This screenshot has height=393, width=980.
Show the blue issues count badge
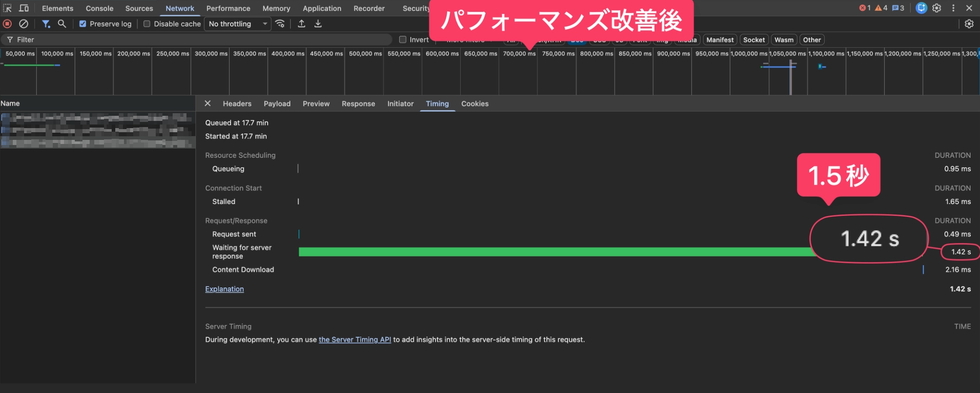(x=898, y=8)
